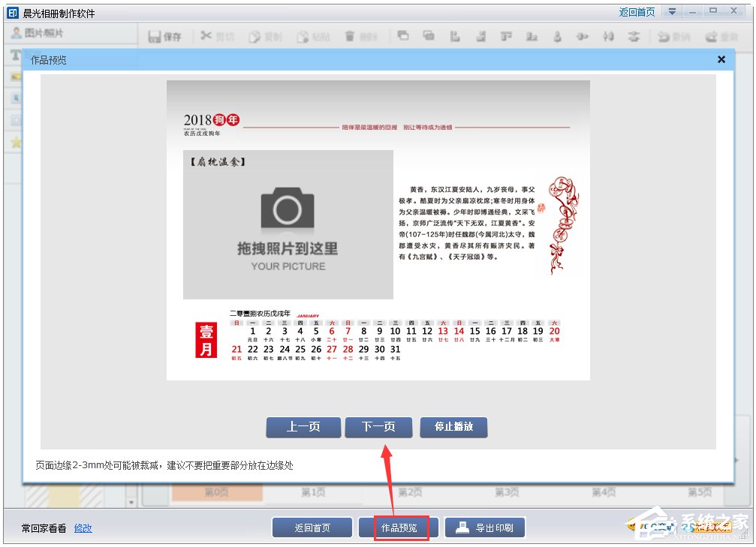This screenshot has width=756, height=547.
Task: Open the 修改 link at bottom left
Action: click(83, 528)
